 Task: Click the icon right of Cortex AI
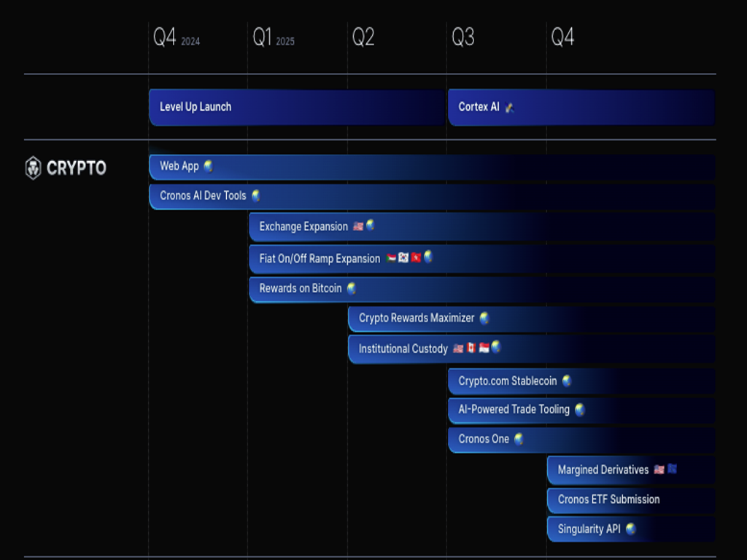tap(509, 107)
